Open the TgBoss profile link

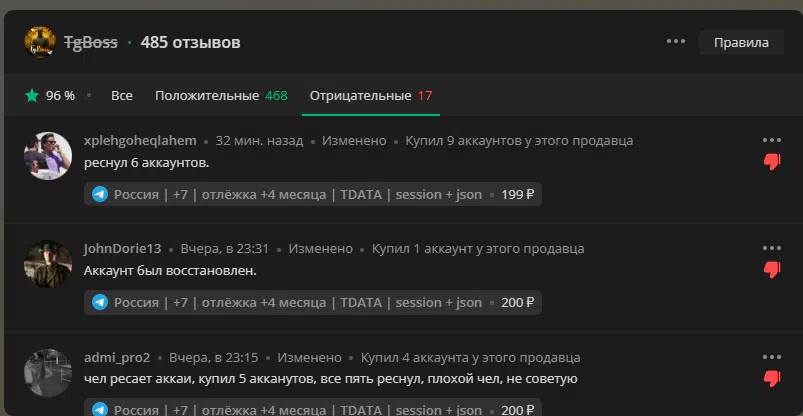pyautogui.click(x=91, y=43)
